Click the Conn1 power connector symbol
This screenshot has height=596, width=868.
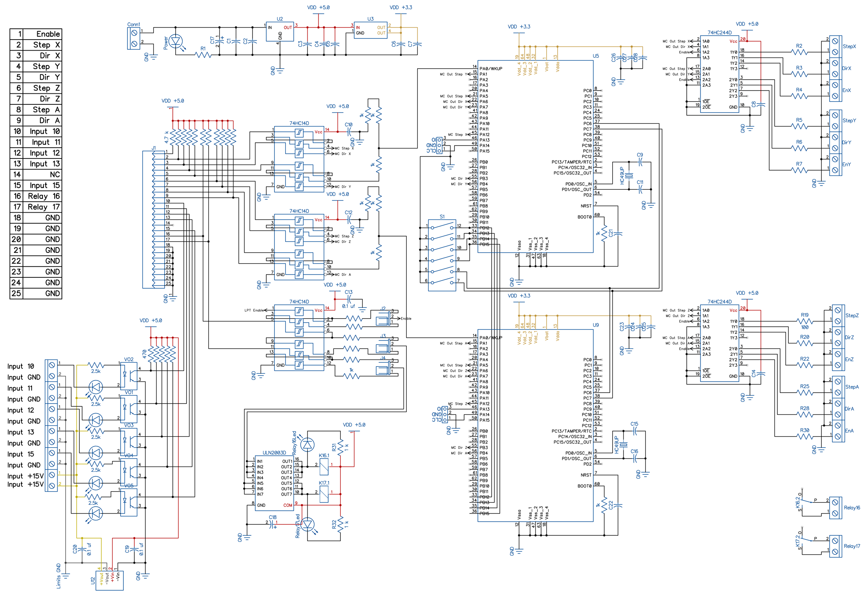click(134, 39)
